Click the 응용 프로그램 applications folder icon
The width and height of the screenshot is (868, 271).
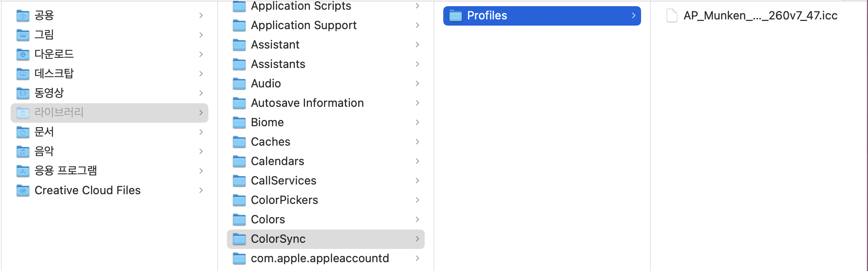(x=23, y=171)
